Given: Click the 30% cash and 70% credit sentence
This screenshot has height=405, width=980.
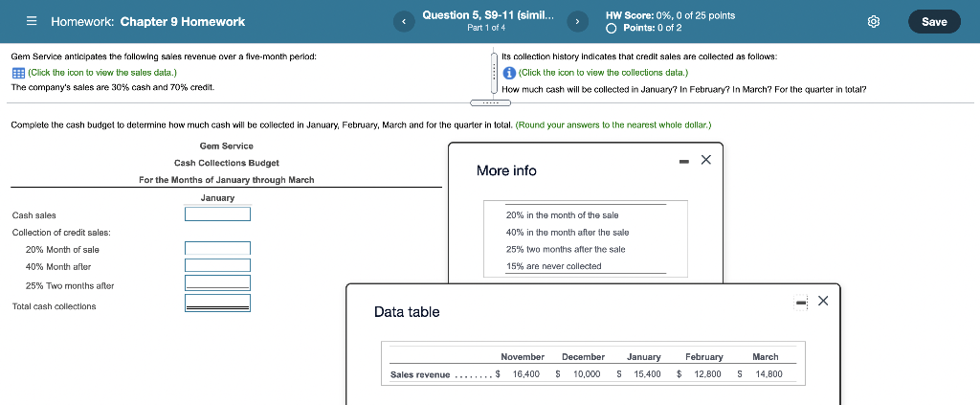Looking at the screenshot, I should 113,87.
